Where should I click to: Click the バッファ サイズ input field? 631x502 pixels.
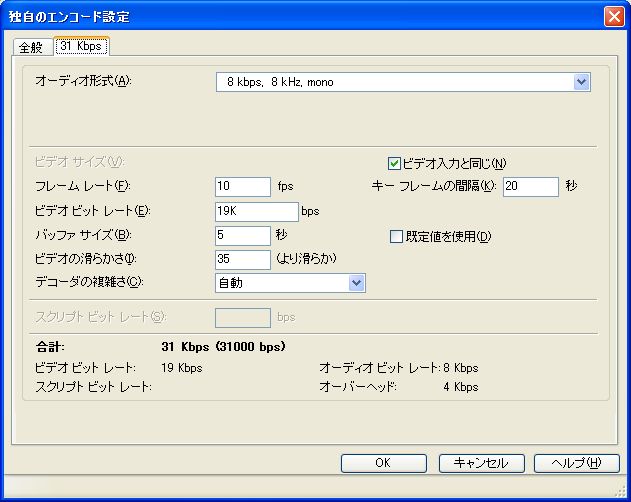242,235
